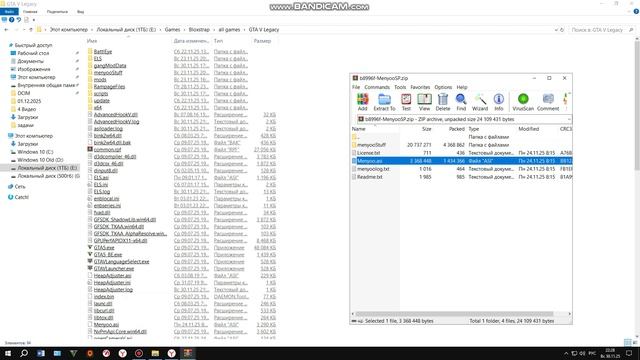Select Windows 10 Old (D:) drive in sidebar
The width and height of the screenshot is (640, 360).
[x=40, y=160]
